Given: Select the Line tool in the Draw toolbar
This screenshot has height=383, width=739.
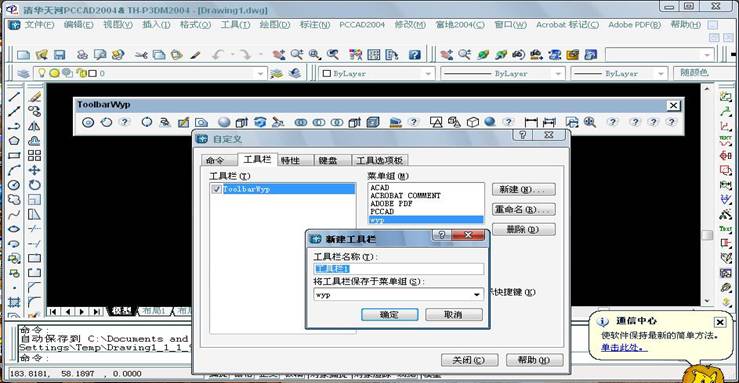Looking at the screenshot, I should point(14,97).
